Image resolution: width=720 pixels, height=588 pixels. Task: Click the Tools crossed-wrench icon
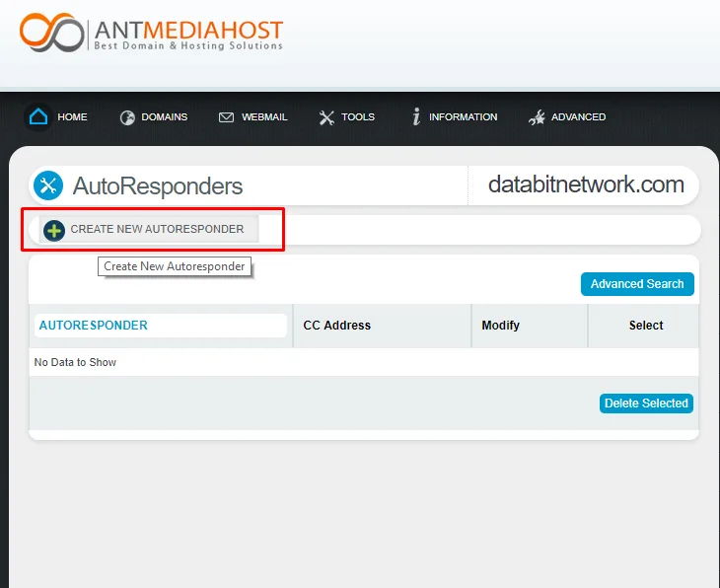[x=326, y=117]
